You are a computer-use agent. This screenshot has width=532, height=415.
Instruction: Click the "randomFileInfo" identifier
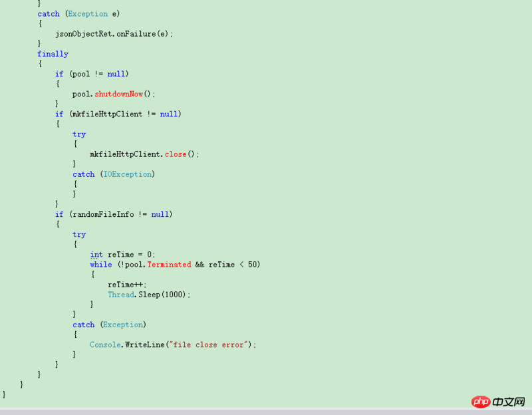click(103, 214)
